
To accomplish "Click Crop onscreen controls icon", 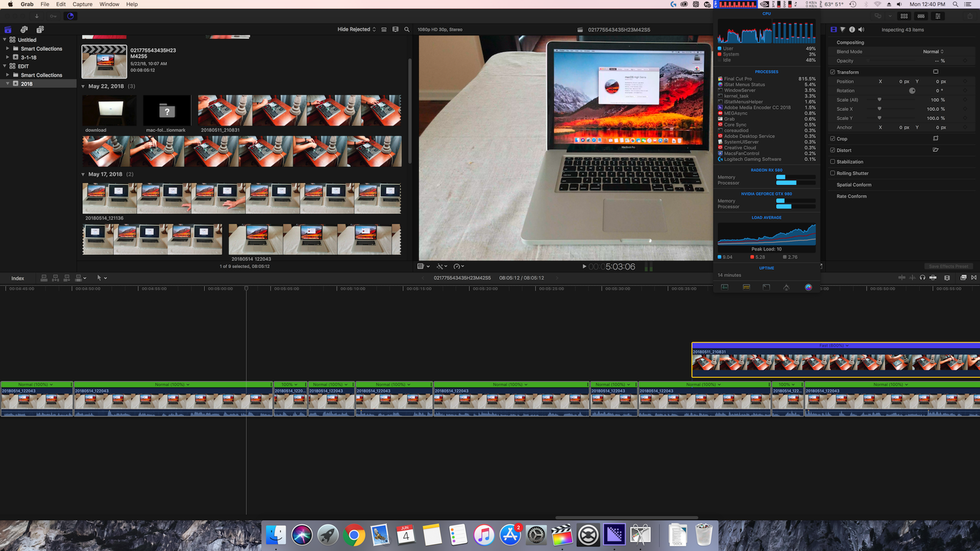I will pyautogui.click(x=936, y=138).
